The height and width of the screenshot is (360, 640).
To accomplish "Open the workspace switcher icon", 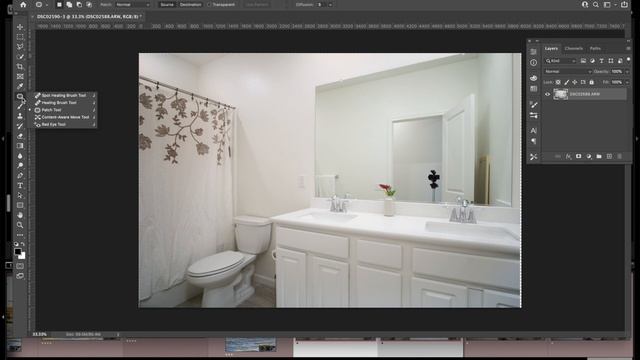I will tap(607, 4).
